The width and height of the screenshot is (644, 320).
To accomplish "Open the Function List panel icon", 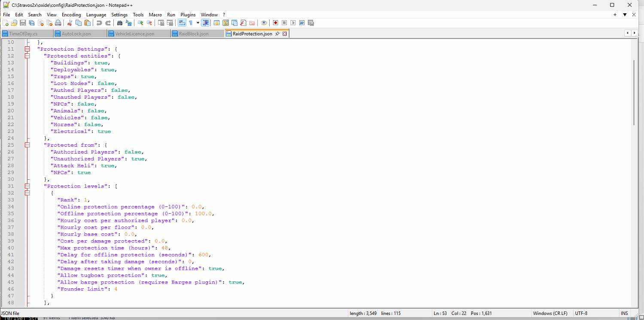I will click(x=243, y=23).
